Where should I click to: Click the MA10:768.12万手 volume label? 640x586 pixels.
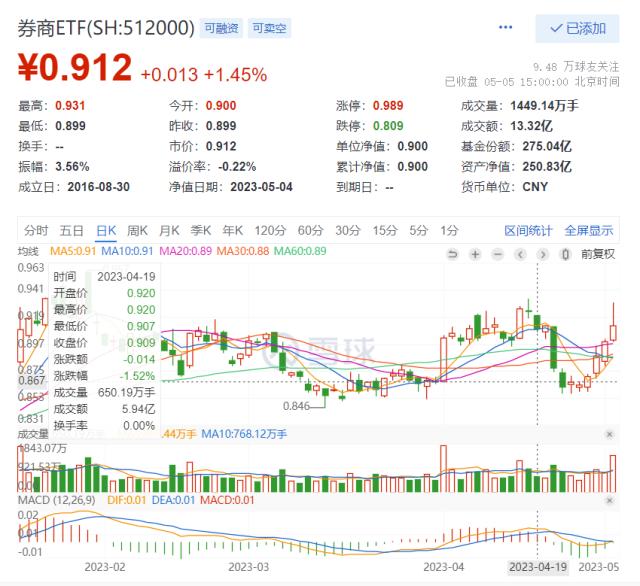click(x=244, y=434)
